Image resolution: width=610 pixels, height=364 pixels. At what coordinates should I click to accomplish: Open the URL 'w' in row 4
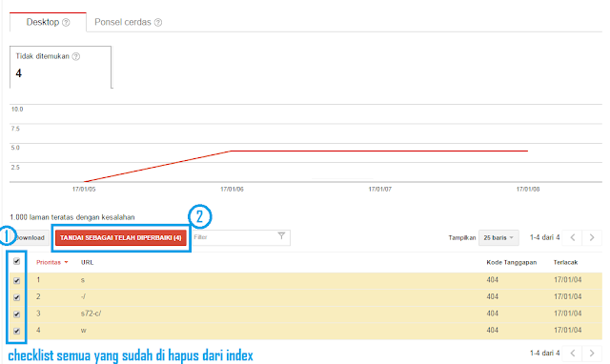click(x=84, y=331)
